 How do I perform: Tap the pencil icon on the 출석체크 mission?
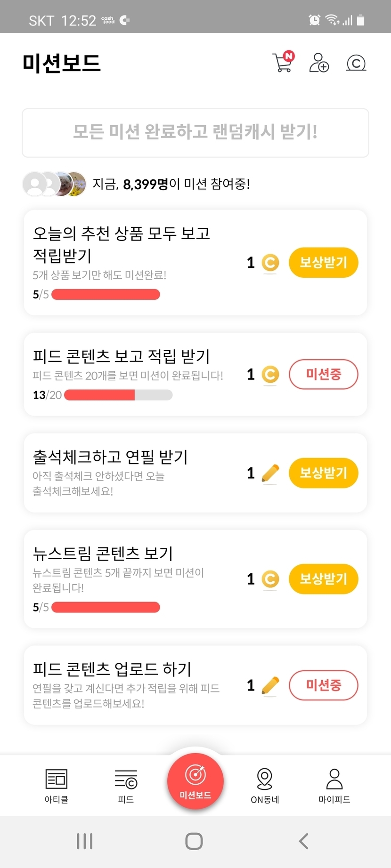[x=270, y=473]
